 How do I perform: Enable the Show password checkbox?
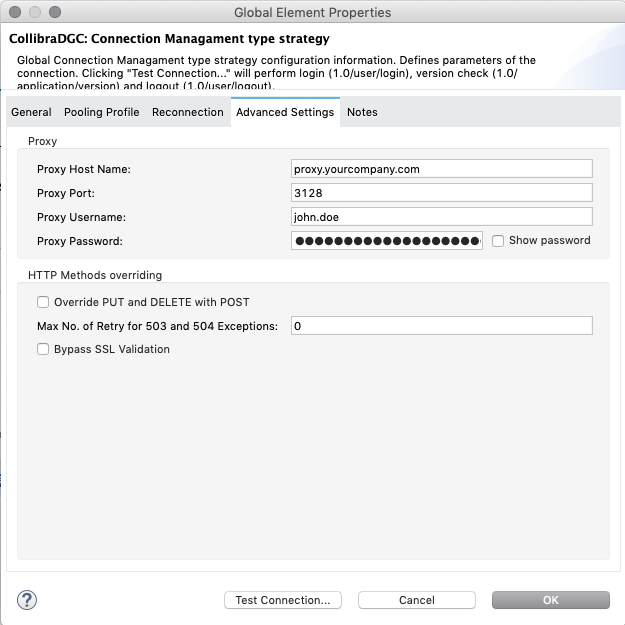pyautogui.click(x=498, y=240)
